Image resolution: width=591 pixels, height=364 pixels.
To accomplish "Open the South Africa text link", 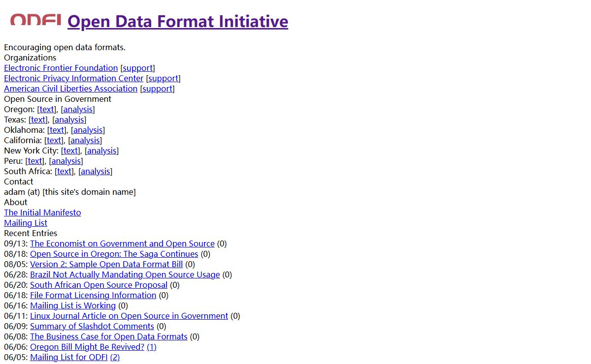I will pyautogui.click(x=65, y=171).
